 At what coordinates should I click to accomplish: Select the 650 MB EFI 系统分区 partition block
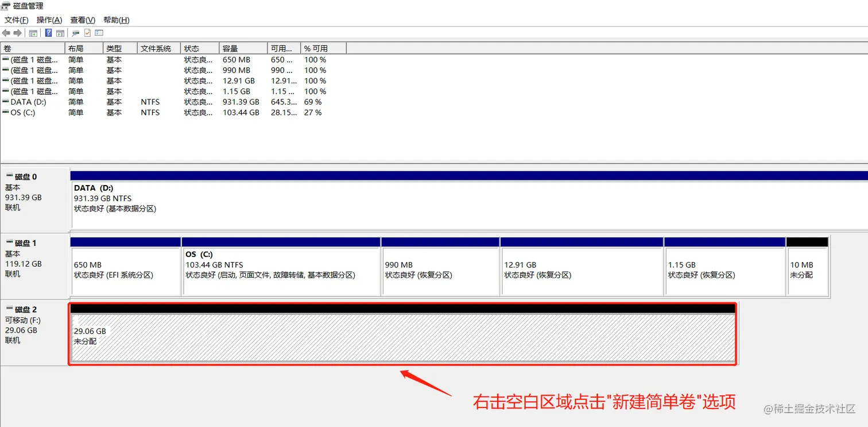[126, 267]
